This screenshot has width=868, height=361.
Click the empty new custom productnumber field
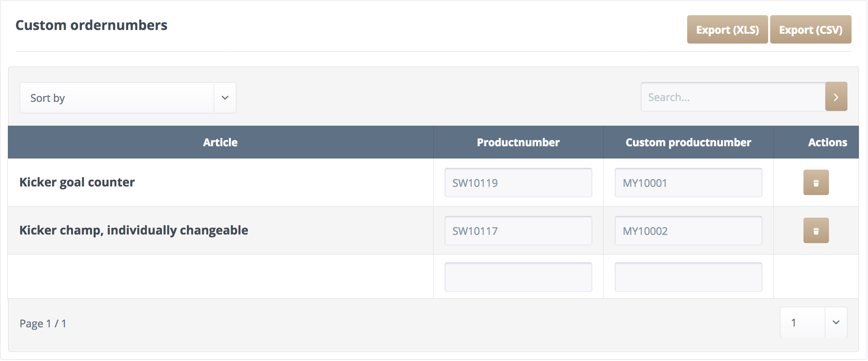click(x=688, y=277)
